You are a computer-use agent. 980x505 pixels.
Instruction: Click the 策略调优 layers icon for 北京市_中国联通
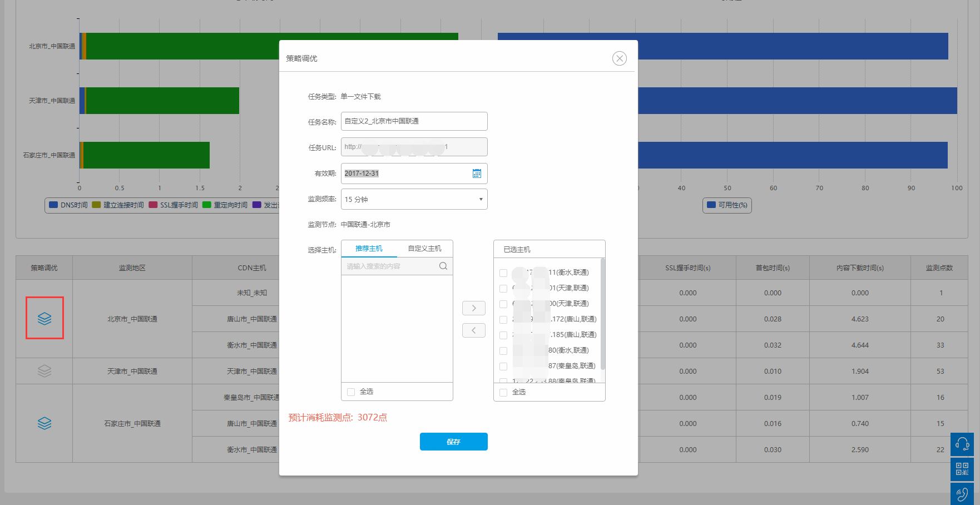[44, 318]
